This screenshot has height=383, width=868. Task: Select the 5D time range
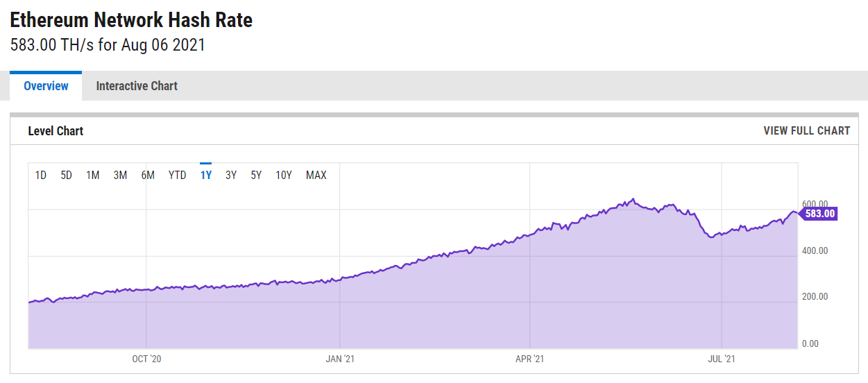click(x=67, y=175)
